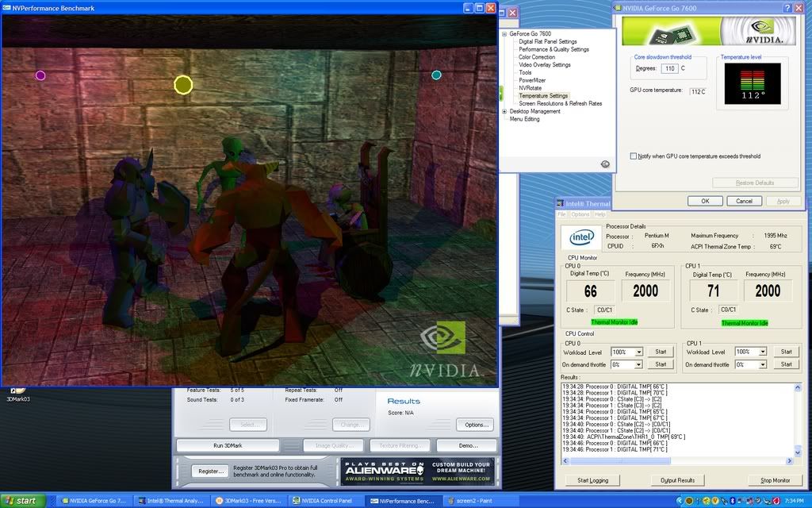Click the Alienware advertisement banner in 3DMark03
The image size is (812, 508).
point(417,471)
